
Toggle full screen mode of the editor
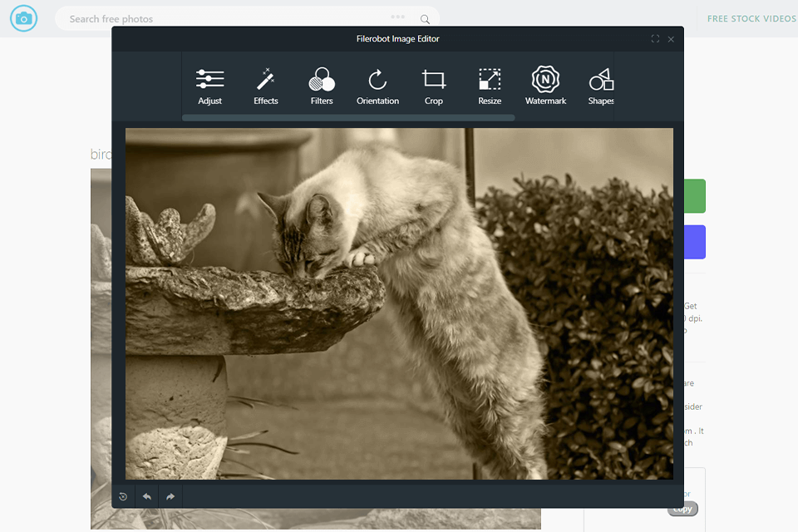point(655,39)
